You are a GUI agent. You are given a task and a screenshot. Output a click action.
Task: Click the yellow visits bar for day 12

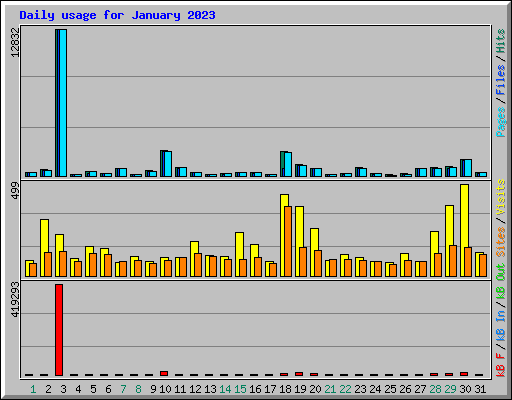[194, 259]
